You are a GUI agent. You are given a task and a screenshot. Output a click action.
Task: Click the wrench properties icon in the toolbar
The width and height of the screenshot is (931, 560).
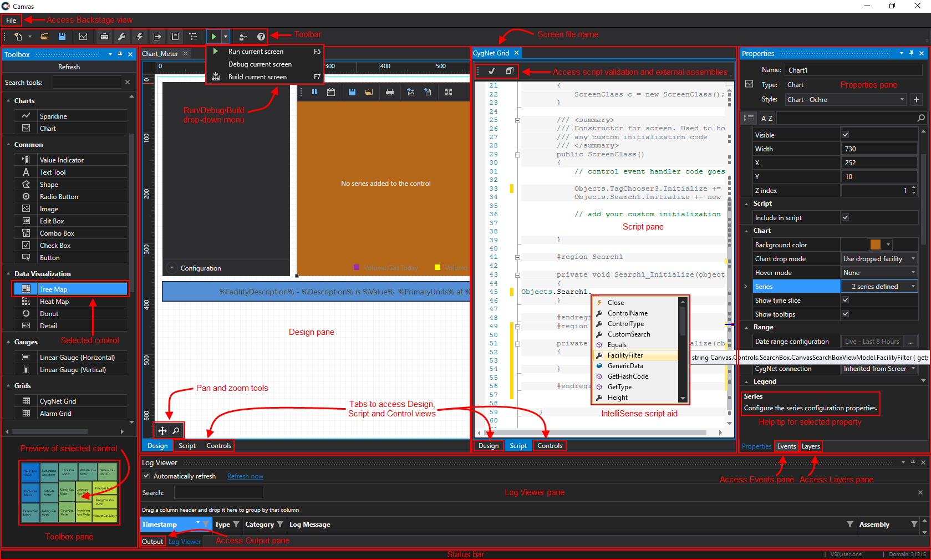(x=122, y=37)
